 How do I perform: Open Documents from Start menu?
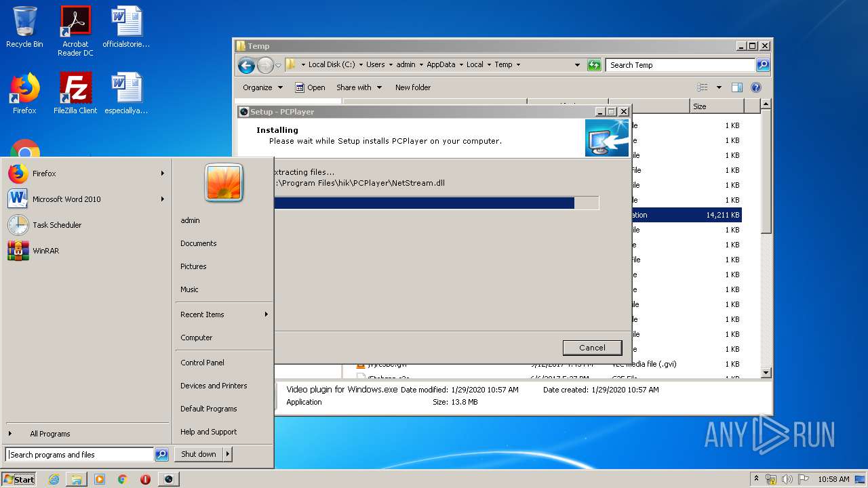click(199, 243)
